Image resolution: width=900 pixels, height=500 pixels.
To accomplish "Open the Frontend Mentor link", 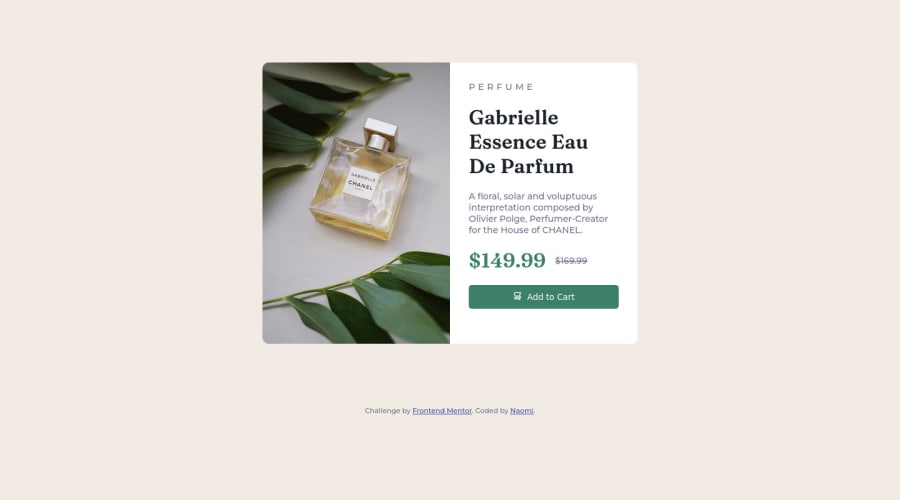I will 442,410.
